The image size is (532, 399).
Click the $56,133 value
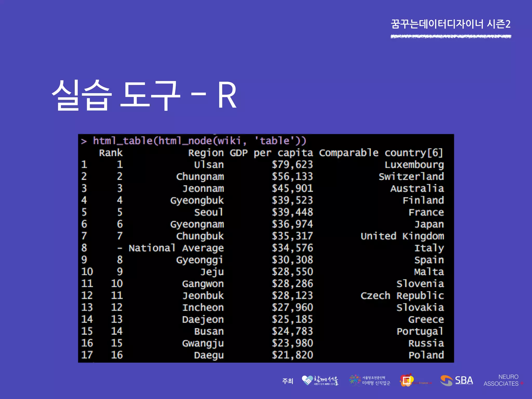coord(292,177)
